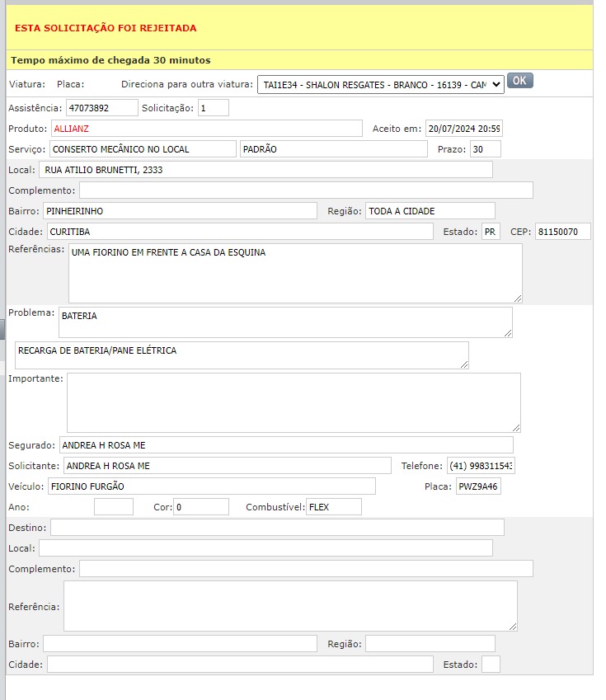Focus the CEP field

tap(562, 232)
